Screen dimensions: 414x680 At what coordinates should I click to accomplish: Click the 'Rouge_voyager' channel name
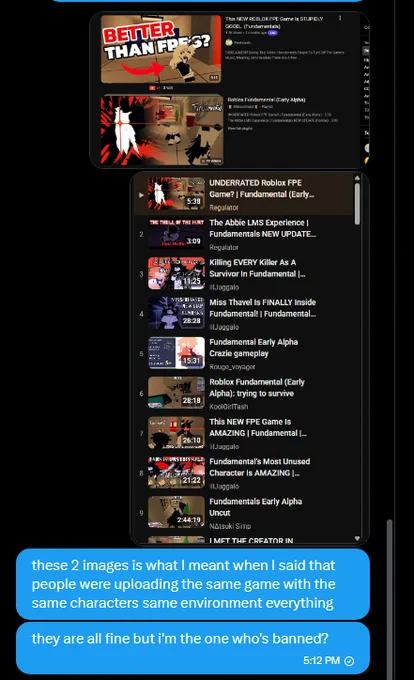click(232, 367)
